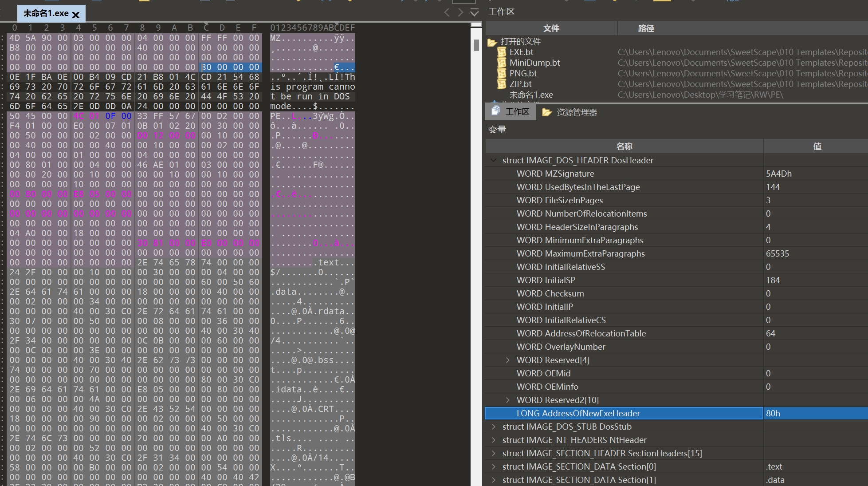Select the PNG.bt template icon
868x486 pixels.
tap(502, 73)
